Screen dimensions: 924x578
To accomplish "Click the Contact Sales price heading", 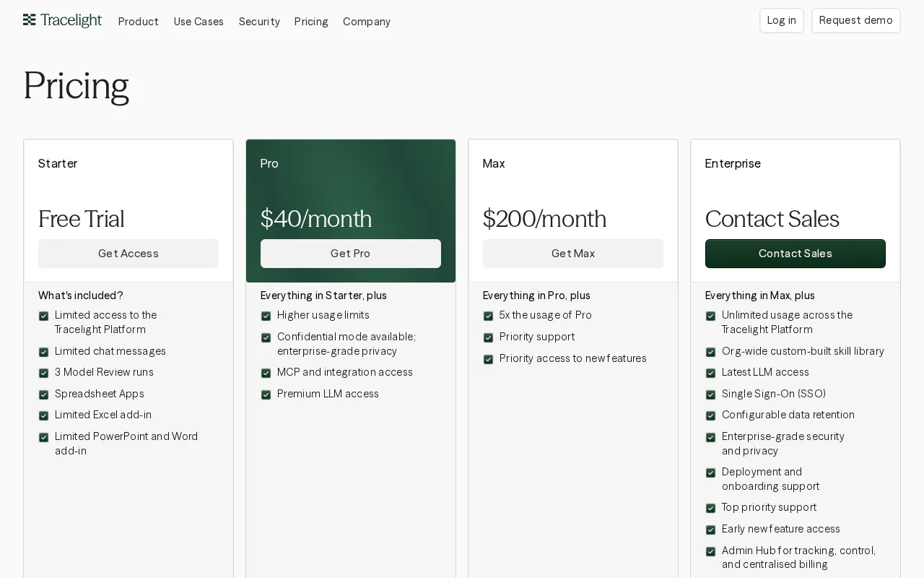I will pyautogui.click(x=772, y=219).
